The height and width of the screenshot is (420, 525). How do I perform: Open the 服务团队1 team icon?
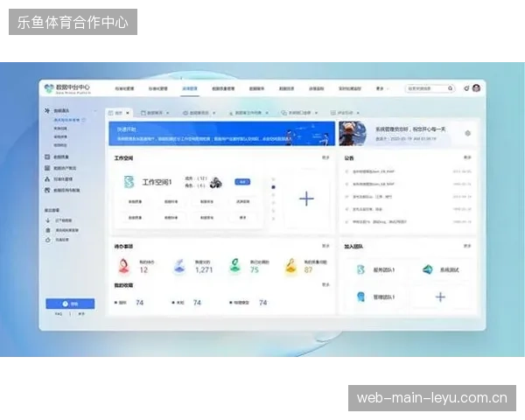coord(360,269)
